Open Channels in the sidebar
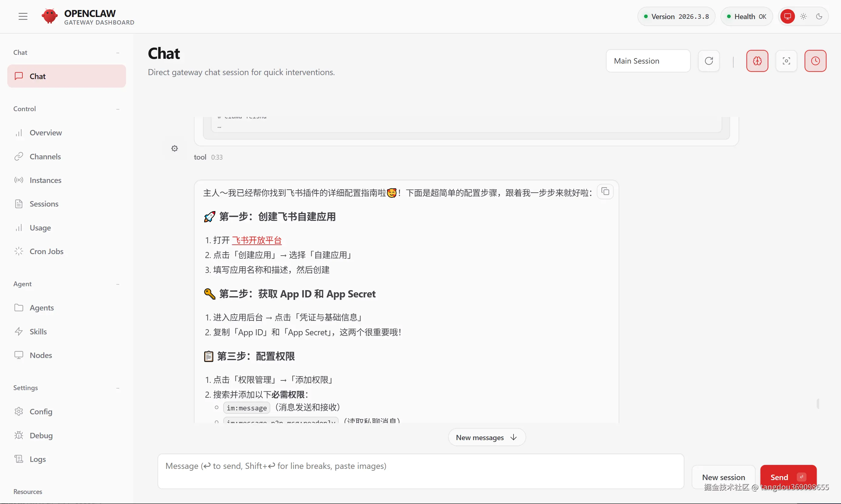841x504 pixels. pyautogui.click(x=45, y=157)
